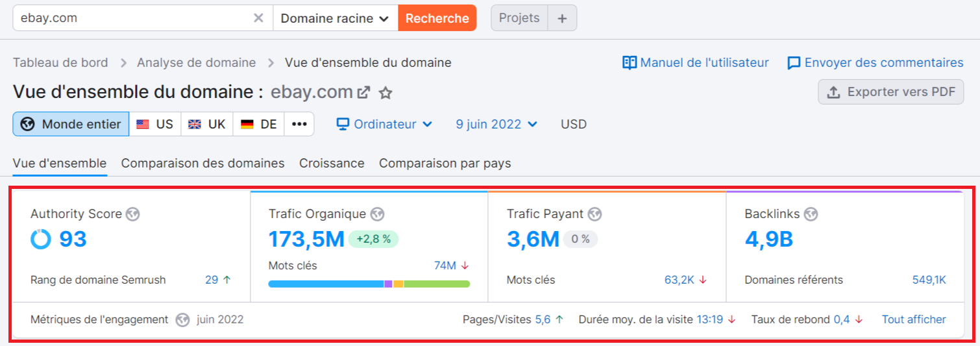Go to Tableau de bord breadcrumb
This screenshot has width=980, height=346.
60,63
